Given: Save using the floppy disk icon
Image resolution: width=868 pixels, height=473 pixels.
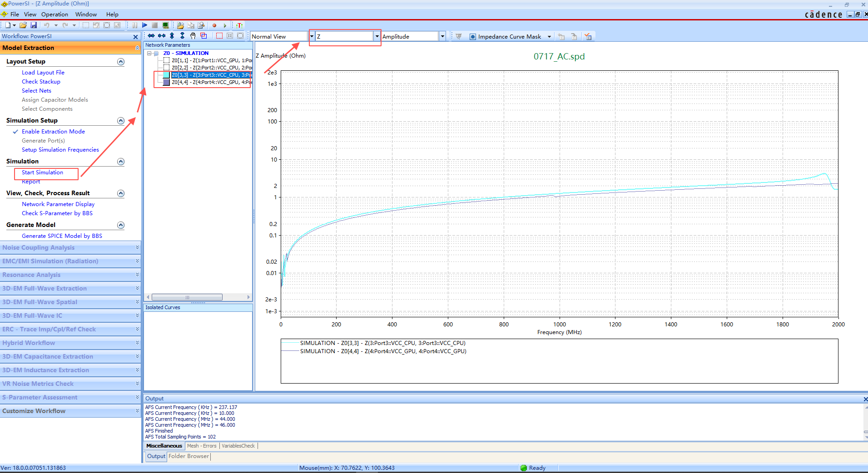Looking at the screenshot, I should click(34, 25).
